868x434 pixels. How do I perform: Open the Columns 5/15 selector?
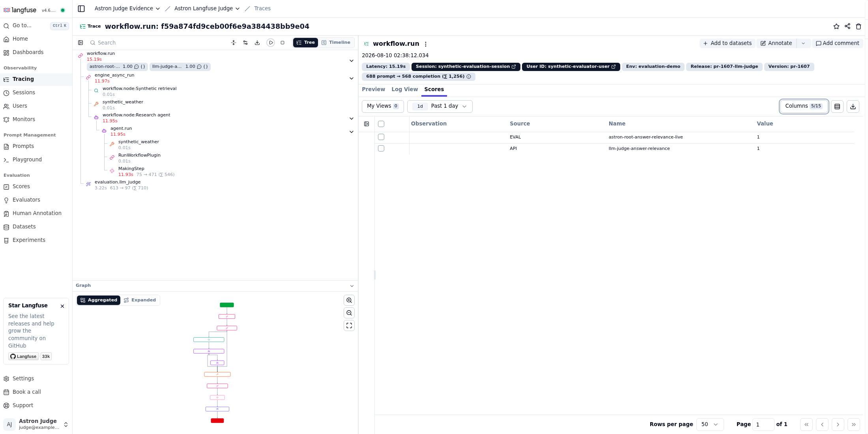pyautogui.click(x=804, y=106)
